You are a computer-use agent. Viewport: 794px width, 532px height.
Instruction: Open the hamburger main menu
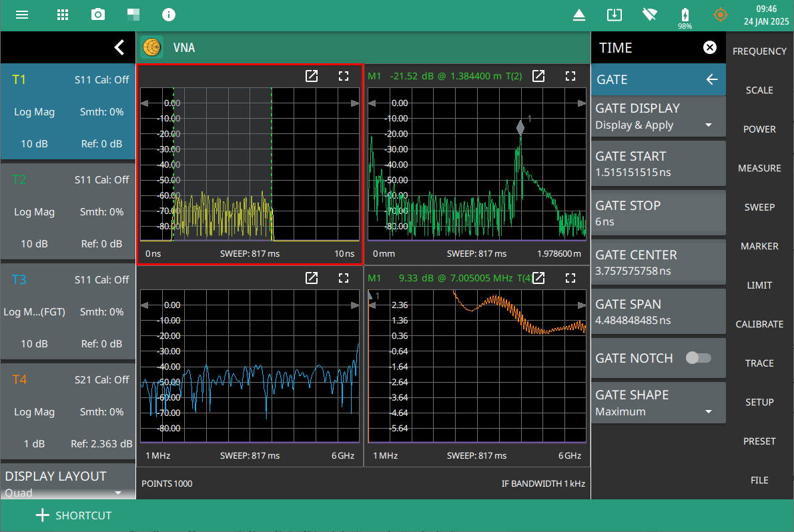click(x=22, y=15)
